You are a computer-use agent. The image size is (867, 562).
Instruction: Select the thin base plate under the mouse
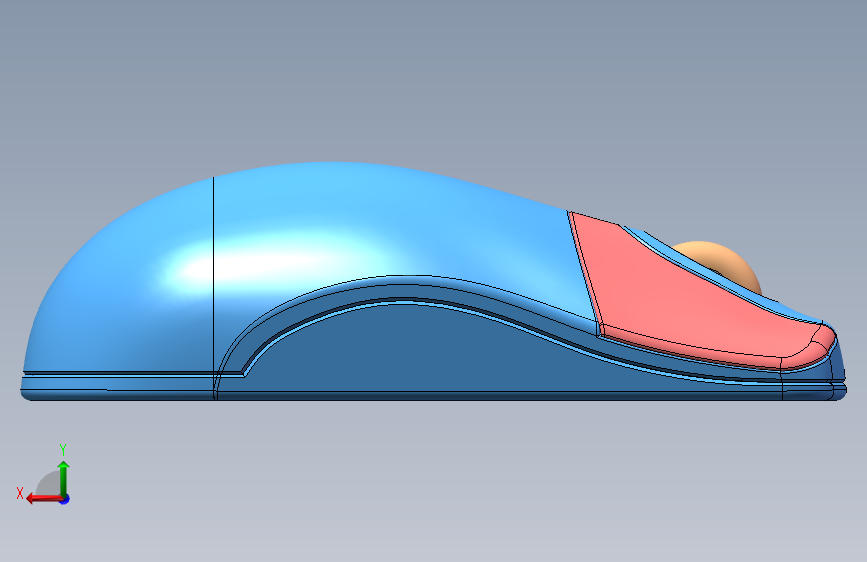pos(434,396)
